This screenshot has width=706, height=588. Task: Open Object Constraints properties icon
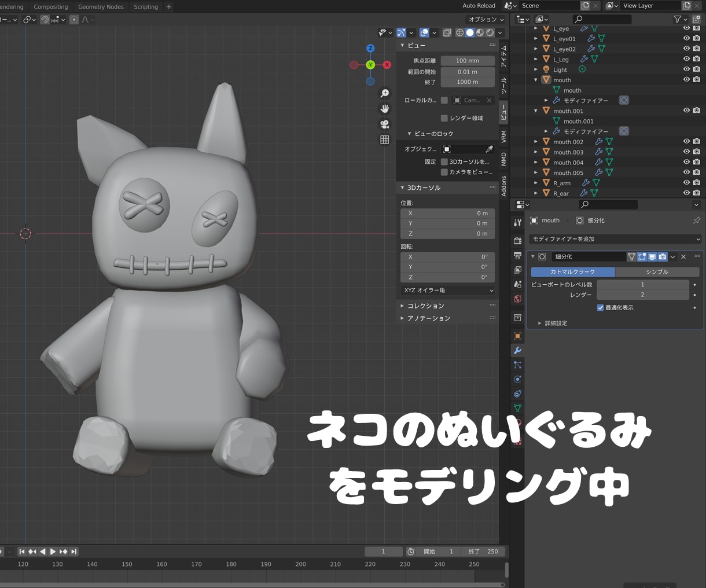[517, 394]
